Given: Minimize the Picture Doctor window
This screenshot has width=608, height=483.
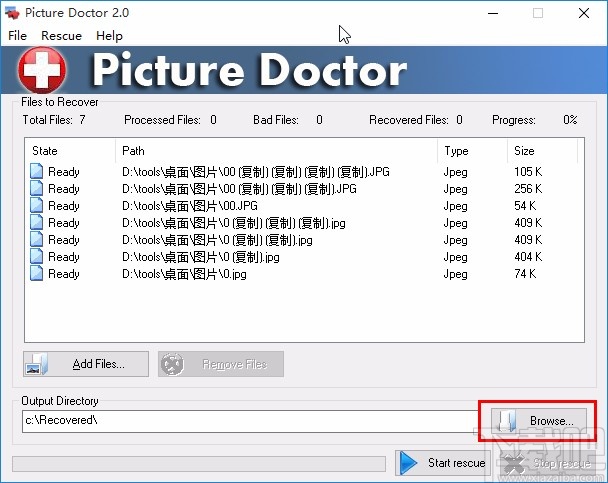Looking at the screenshot, I should [493, 13].
